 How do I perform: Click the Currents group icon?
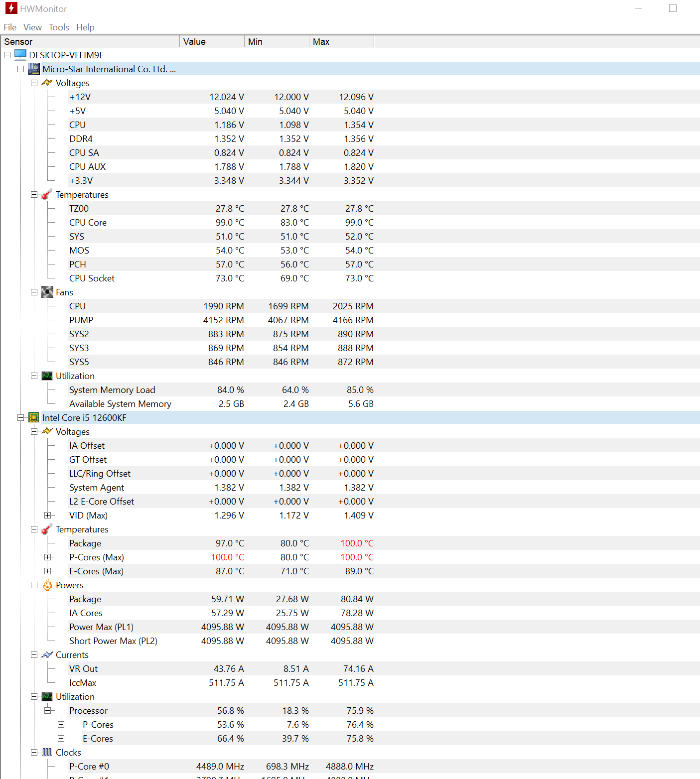47,654
